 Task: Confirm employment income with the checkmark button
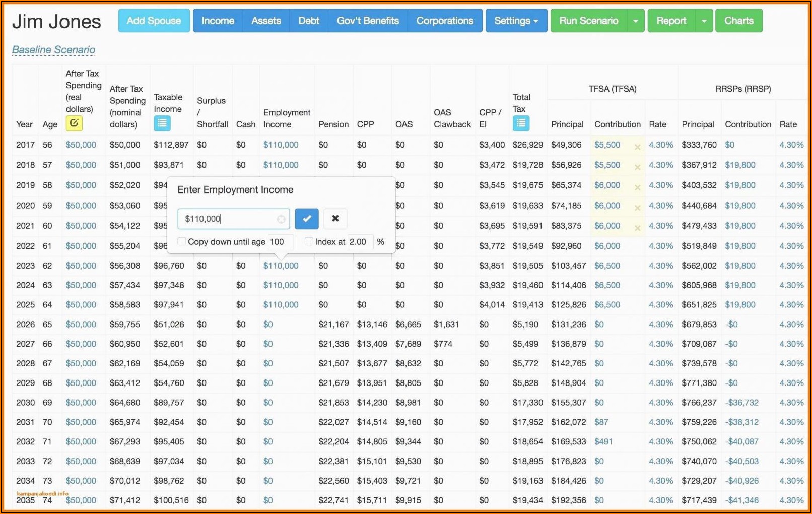click(x=307, y=218)
